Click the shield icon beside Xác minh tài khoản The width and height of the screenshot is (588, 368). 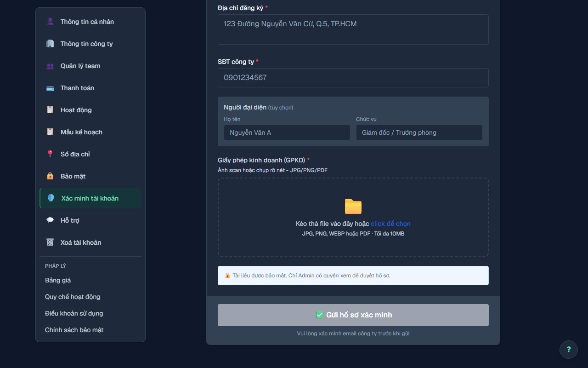coord(51,198)
